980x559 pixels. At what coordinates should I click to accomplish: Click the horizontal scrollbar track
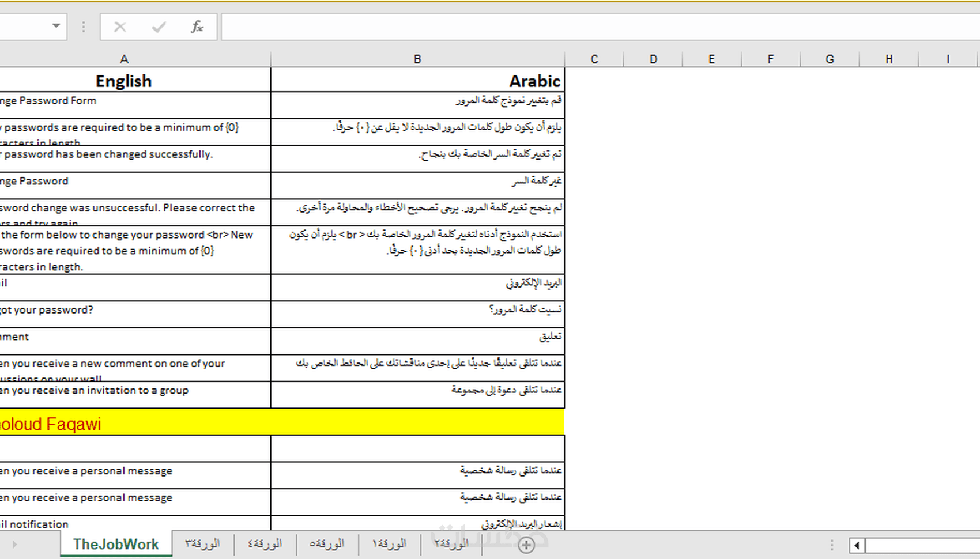pyautogui.click(x=922, y=545)
